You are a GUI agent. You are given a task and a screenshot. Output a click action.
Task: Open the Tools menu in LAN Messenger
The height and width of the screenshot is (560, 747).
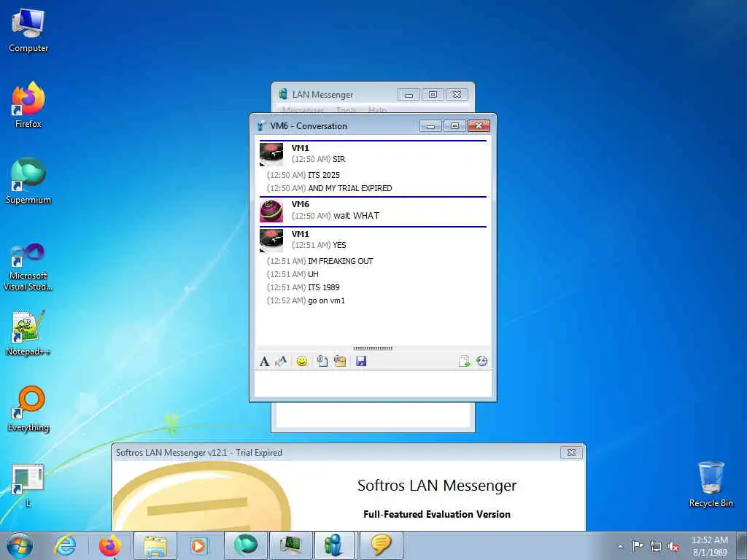tap(346, 110)
